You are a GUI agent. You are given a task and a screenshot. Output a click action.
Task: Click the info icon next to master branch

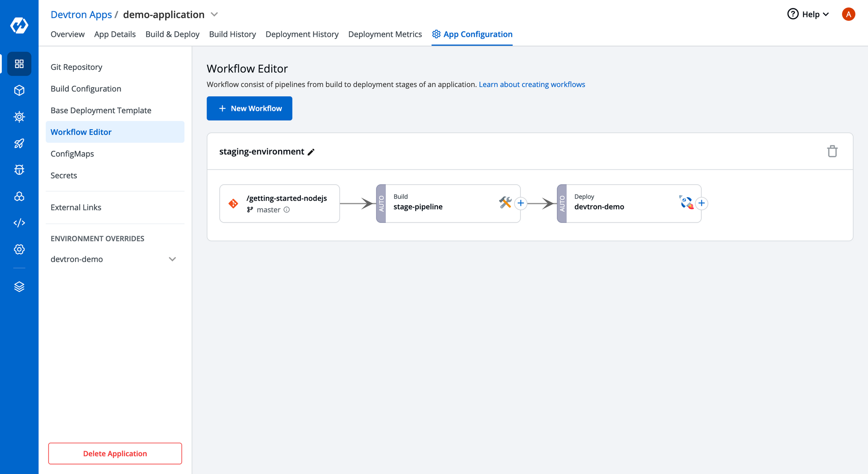[286, 210]
